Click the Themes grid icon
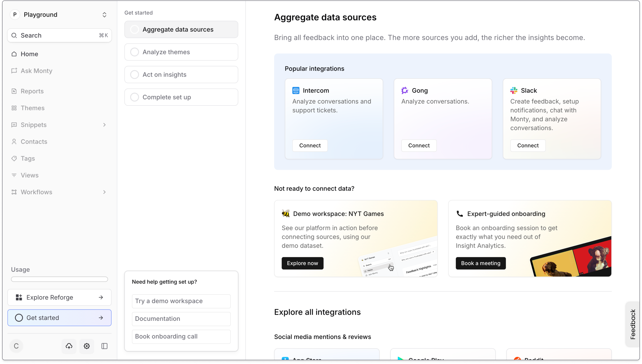 point(14,108)
